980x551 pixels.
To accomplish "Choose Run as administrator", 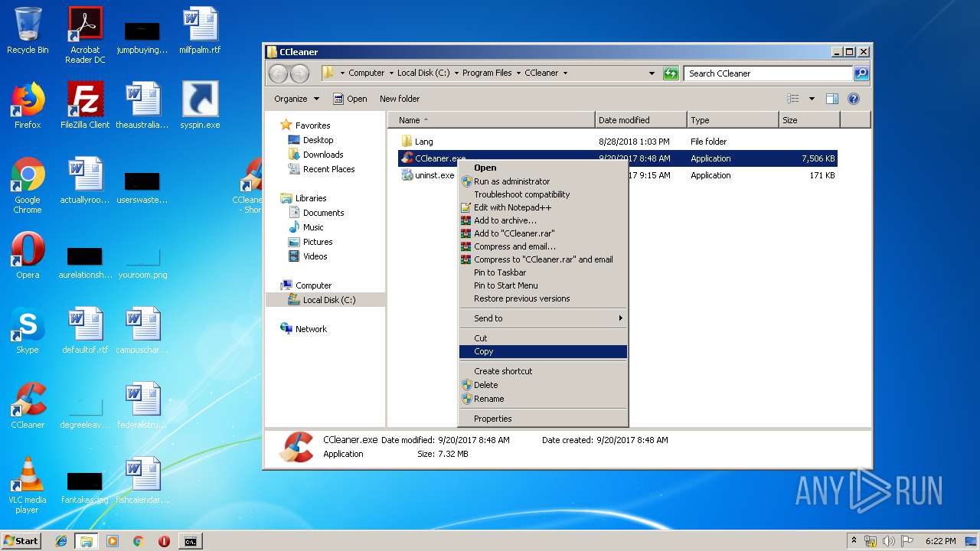I will coord(543,181).
